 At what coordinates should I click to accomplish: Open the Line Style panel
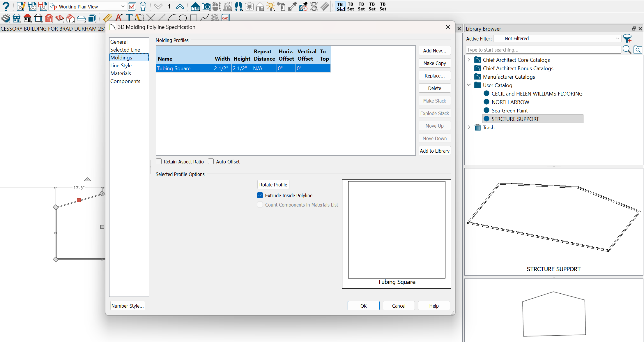tap(121, 66)
